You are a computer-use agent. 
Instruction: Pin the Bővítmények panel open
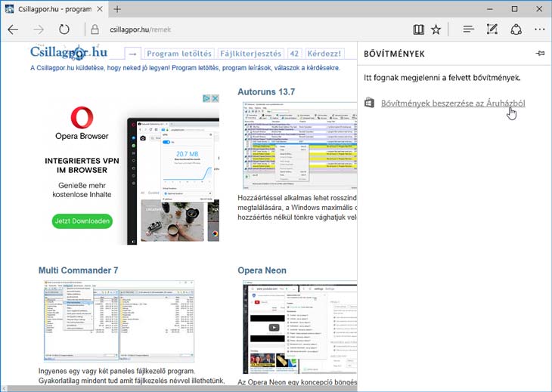click(x=539, y=54)
